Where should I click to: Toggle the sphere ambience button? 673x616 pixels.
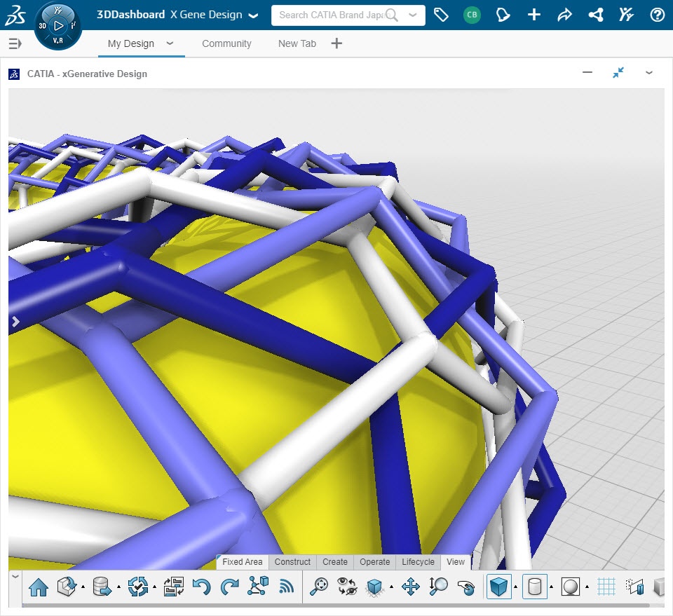point(571,587)
